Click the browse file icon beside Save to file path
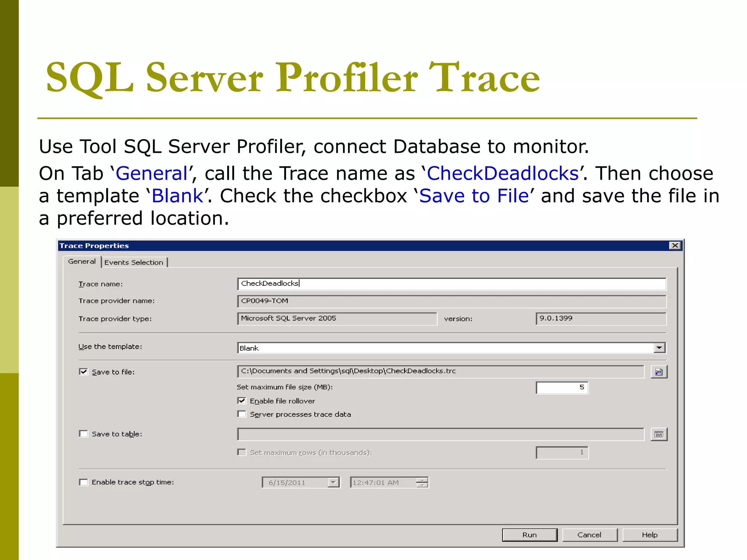 (x=659, y=372)
